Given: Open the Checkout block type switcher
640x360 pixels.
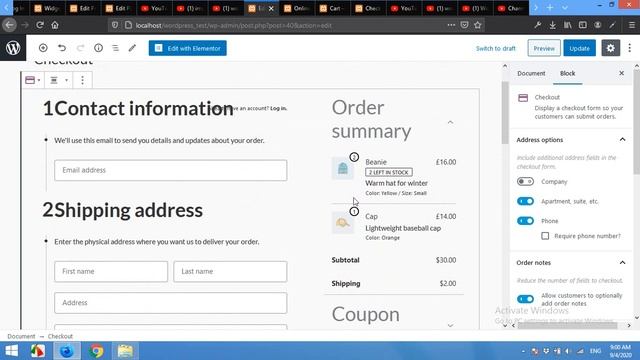Looking at the screenshot, I should click(33, 80).
